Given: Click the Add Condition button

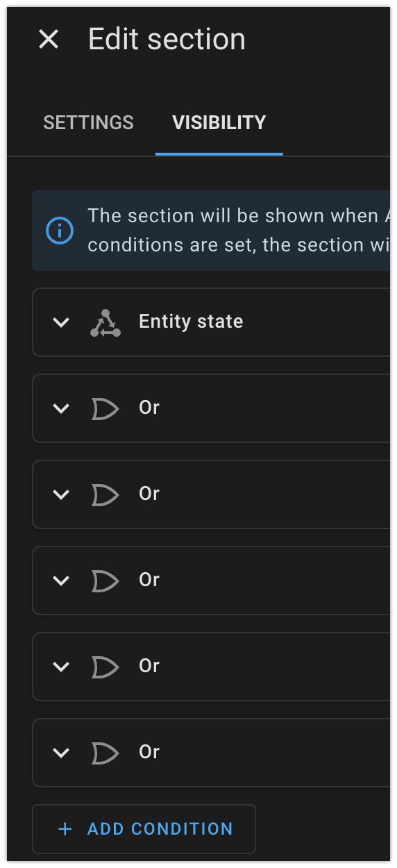Looking at the screenshot, I should [144, 829].
